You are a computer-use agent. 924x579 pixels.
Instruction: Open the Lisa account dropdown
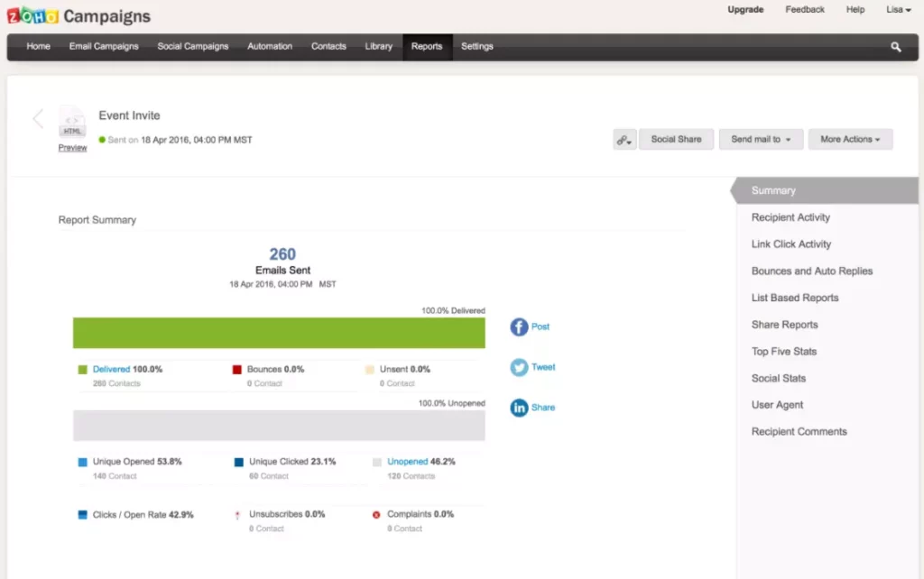coord(898,10)
